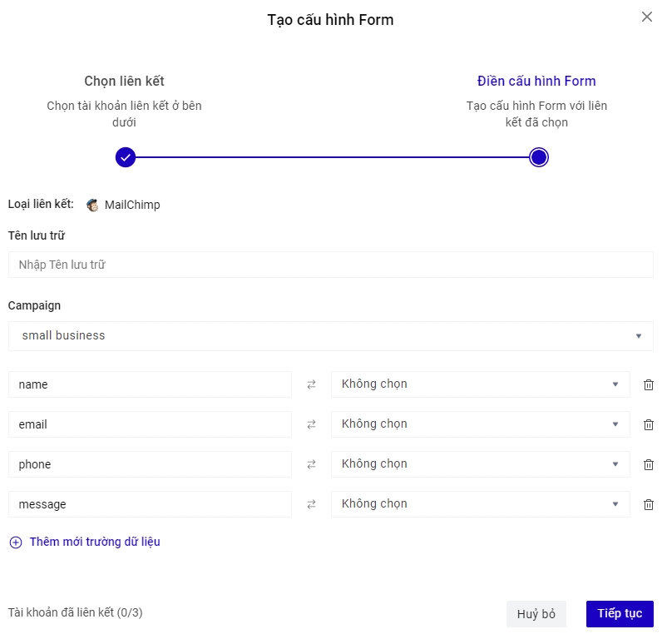Remove the phone field mapping row
The image size is (667, 644).
click(649, 464)
